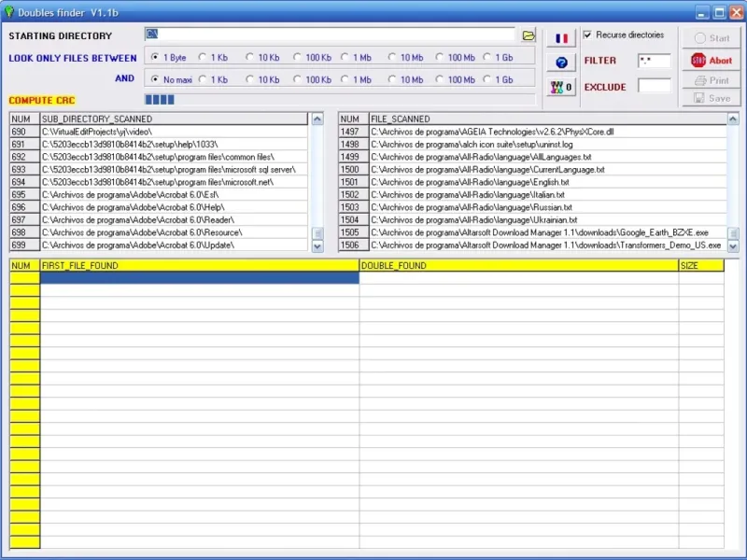Select file row AllLanguages.txt
This screenshot has height=560, width=747.
[x=532, y=157]
